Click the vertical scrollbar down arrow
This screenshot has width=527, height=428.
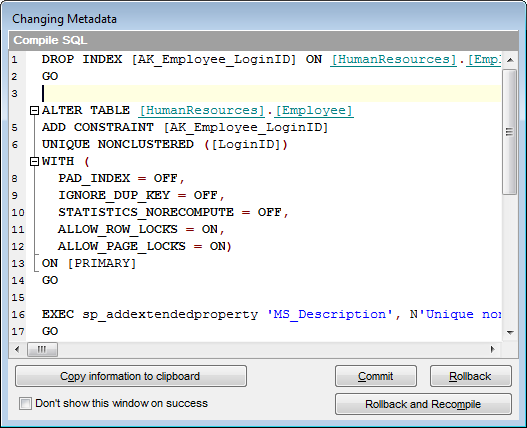coord(510,333)
